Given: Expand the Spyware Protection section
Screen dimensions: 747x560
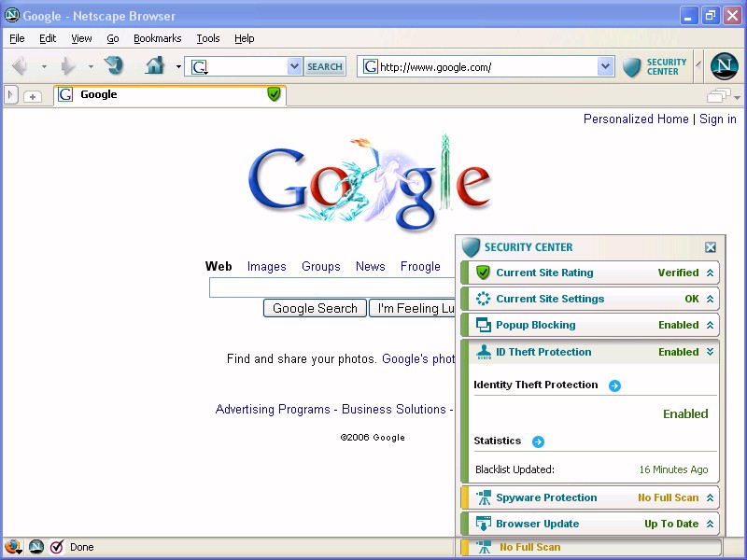Looking at the screenshot, I should click(710, 497).
